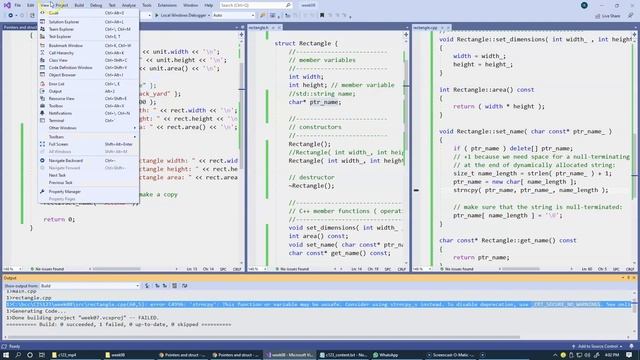Click the Object Browser icon
The height and width of the screenshot is (360, 640).
(x=42, y=75)
